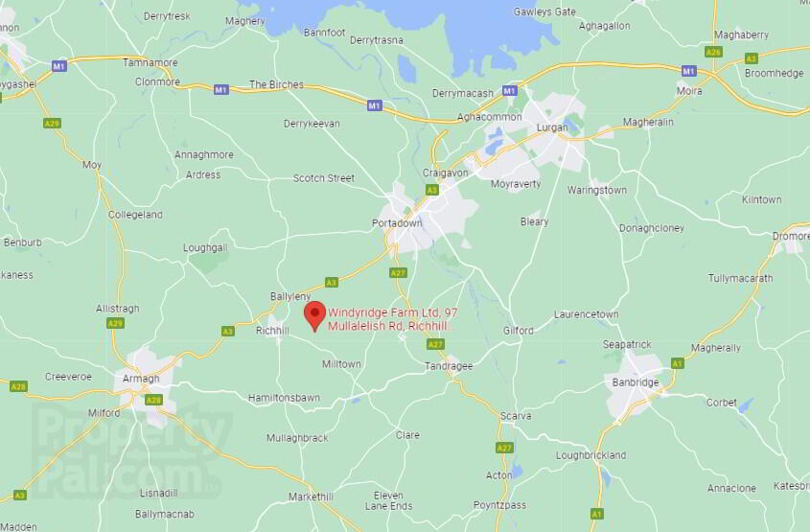Viewport: 810px width, 532px height.
Task: Click the Tandragee place label
Action: tap(449, 366)
